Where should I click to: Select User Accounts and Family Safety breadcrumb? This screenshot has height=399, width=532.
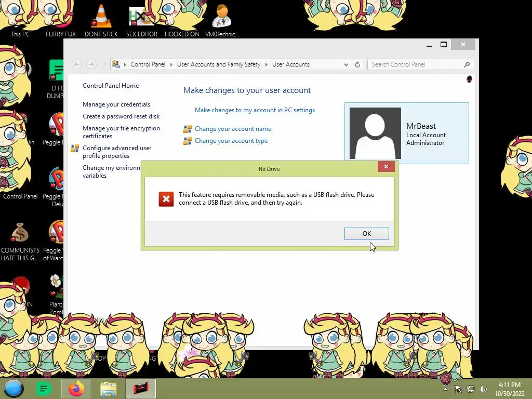point(219,64)
